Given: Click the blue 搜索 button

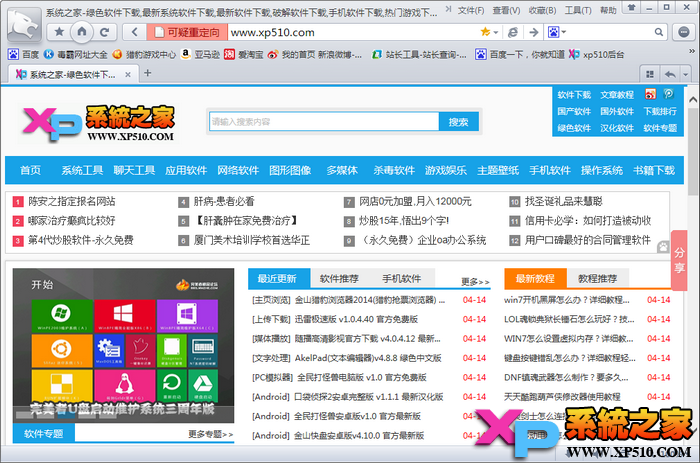Looking at the screenshot, I should coord(458,122).
